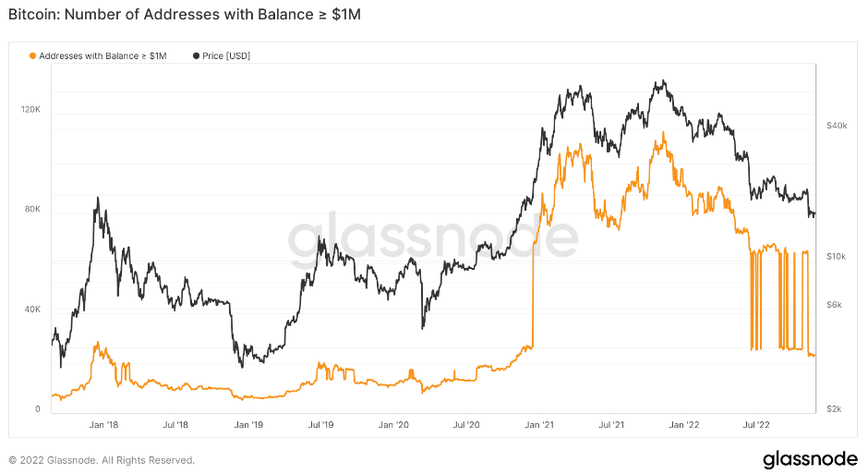Click the orange Addresses legend dot
Image resolution: width=868 pixels, height=474 pixels.
click(x=33, y=56)
